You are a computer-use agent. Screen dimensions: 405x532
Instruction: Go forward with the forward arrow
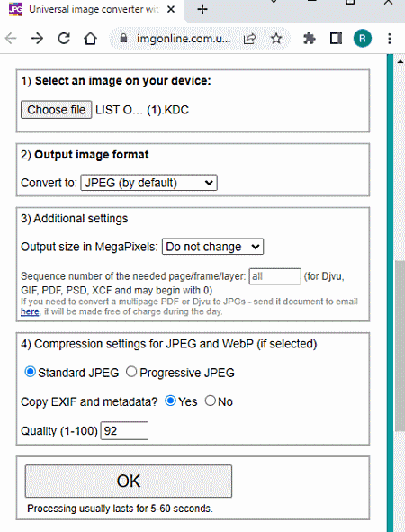pos(37,39)
